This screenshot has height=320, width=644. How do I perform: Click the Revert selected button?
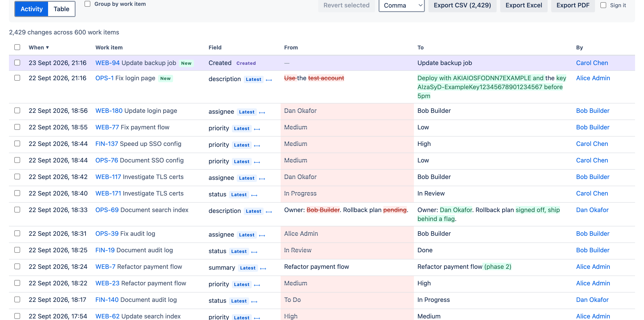(346, 5)
